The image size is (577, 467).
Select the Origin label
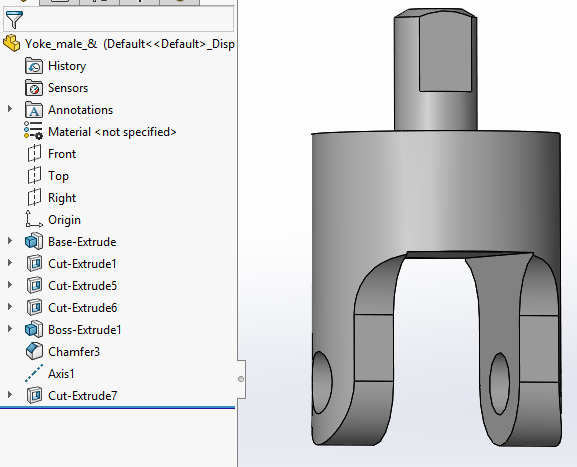point(64,220)
